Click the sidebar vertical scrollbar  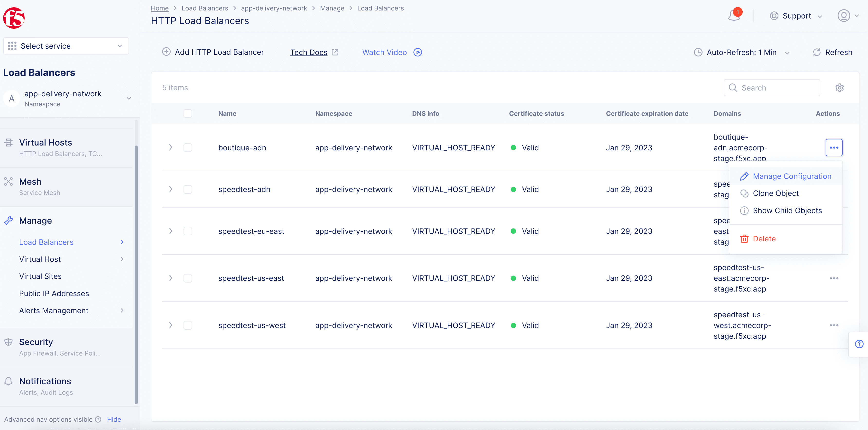tap(136, 275)
